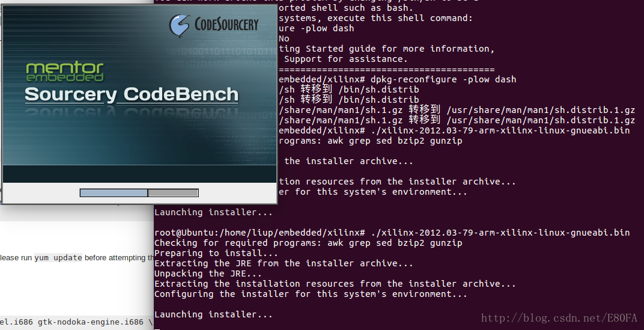Click the Mentor Embedded logo
Viewport: 644px width, 330px height.
point(65,72)
